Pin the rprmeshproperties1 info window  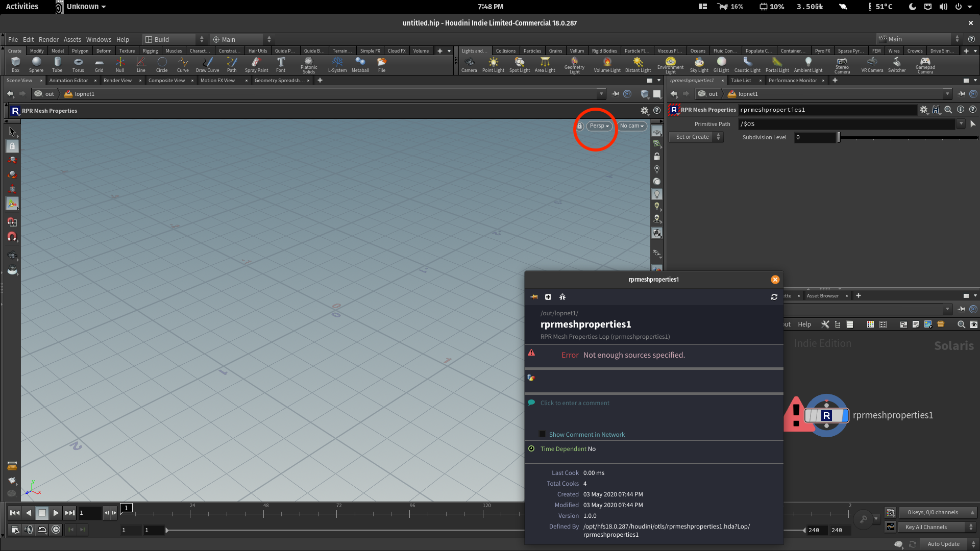tap(534, 296)
